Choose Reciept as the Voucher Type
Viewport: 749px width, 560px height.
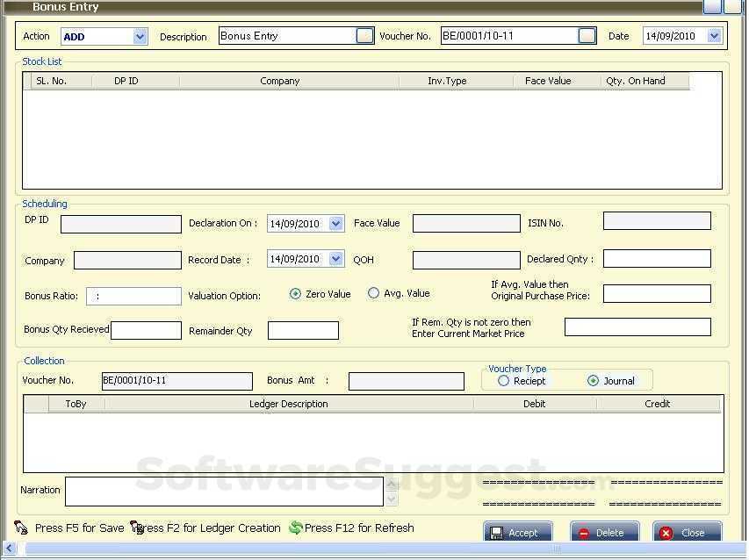pos(504,381)
